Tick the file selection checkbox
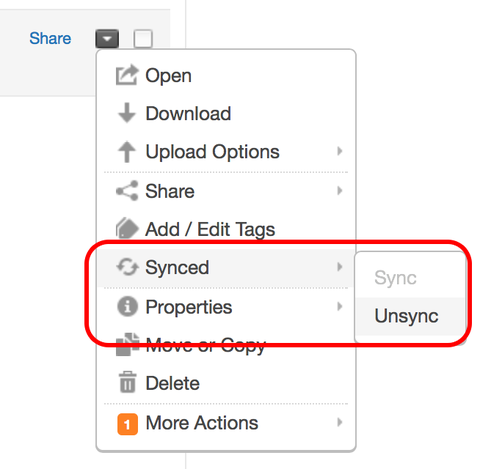This screenshot has height=469, width=480. 143,39
